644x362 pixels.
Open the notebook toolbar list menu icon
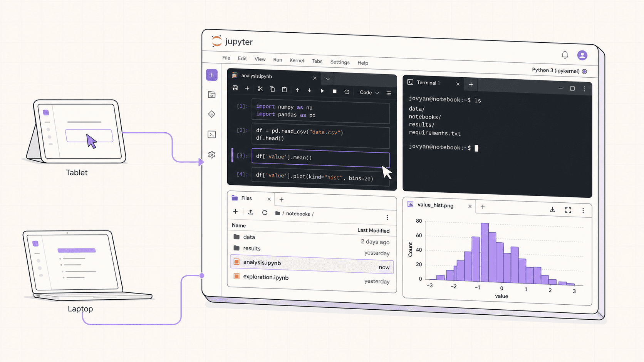click(389, 93)
